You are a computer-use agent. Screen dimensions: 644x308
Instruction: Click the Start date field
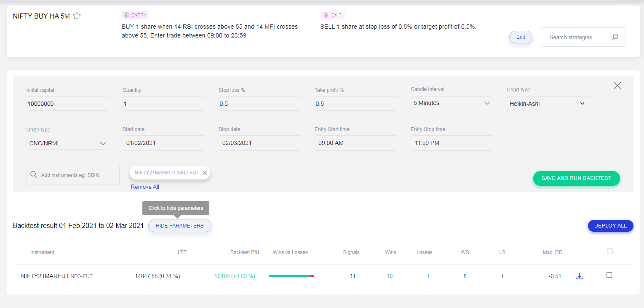click(164, 143)
